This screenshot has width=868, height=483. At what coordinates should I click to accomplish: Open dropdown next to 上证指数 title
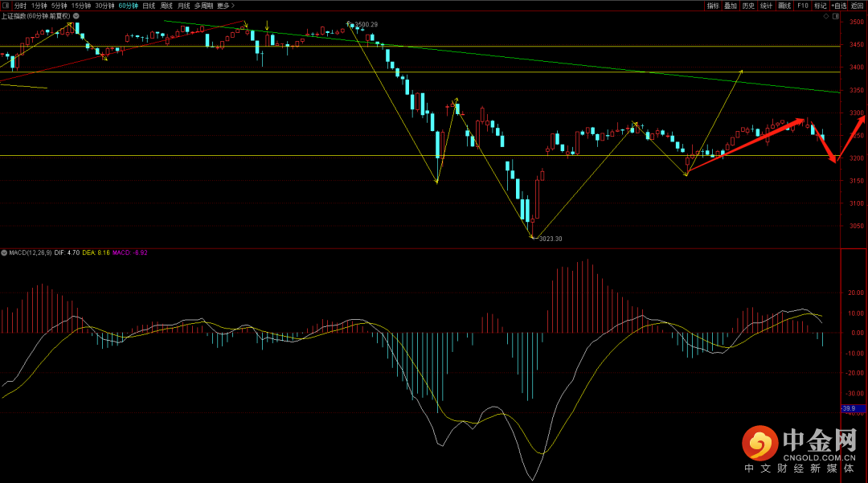click(76, 16)
